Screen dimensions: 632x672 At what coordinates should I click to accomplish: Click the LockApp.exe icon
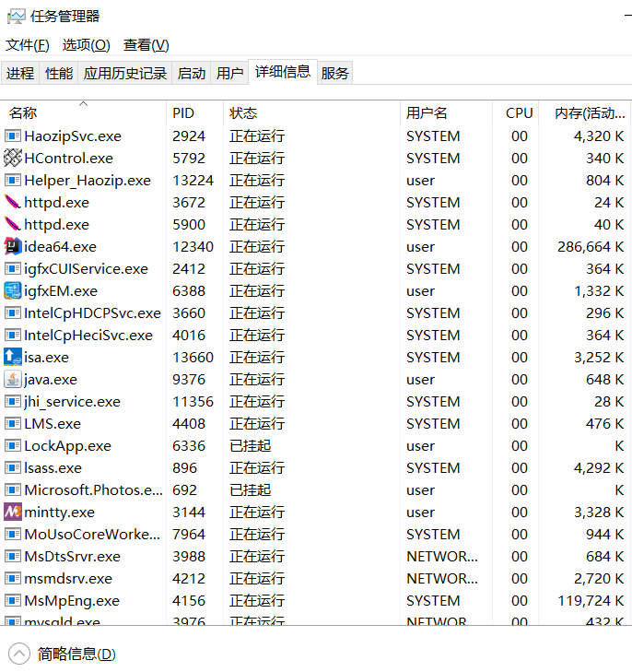12,446
